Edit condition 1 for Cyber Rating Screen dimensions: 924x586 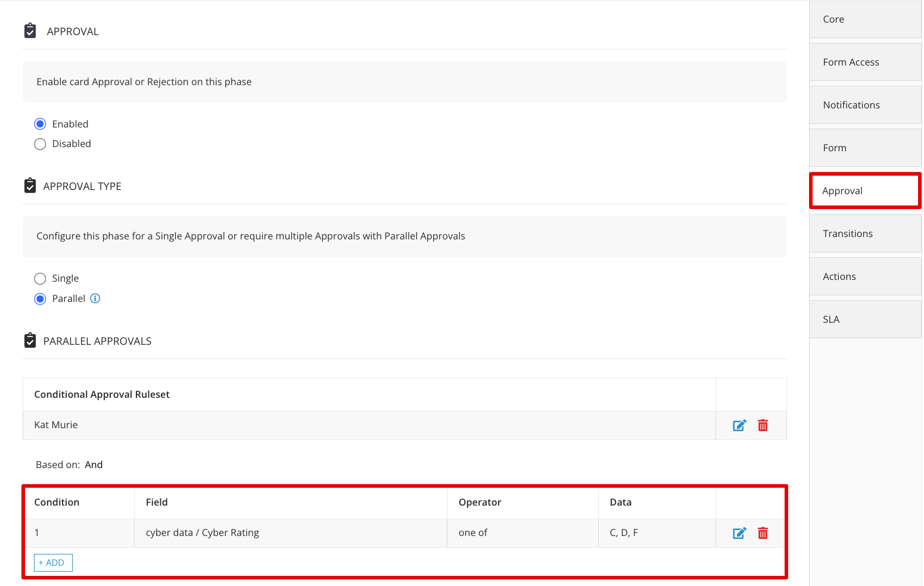(739, 532)
